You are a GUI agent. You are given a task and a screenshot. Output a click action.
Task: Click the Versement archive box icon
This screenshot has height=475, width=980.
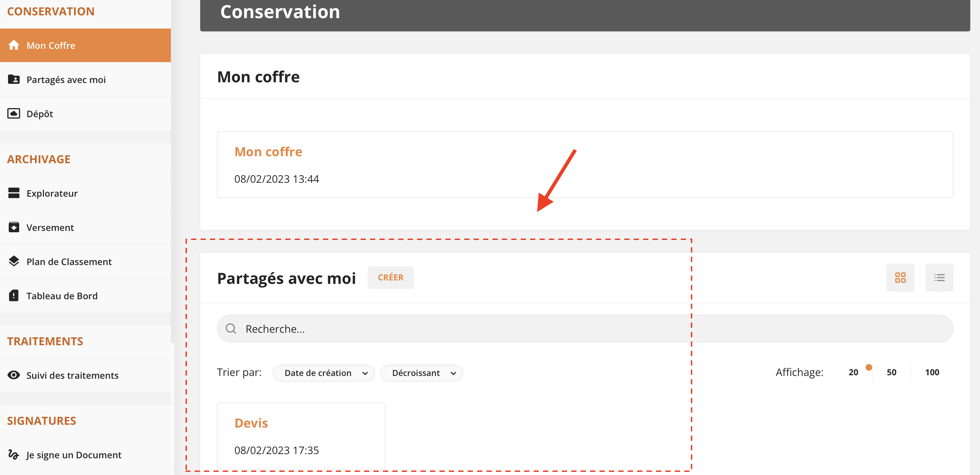coord(14,227)
